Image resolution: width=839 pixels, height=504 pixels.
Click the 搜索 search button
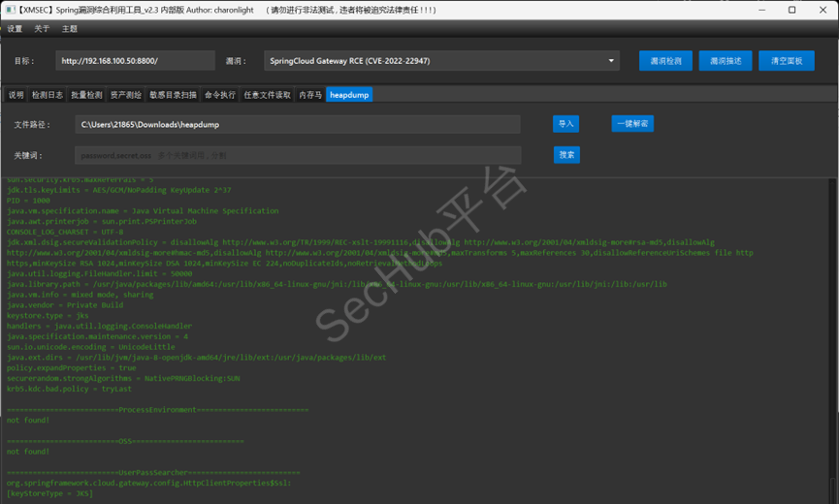[x=566, y=155]
